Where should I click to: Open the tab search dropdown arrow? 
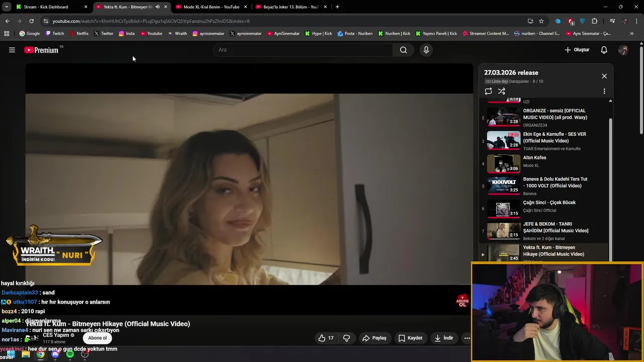click(x=6, y=7)
